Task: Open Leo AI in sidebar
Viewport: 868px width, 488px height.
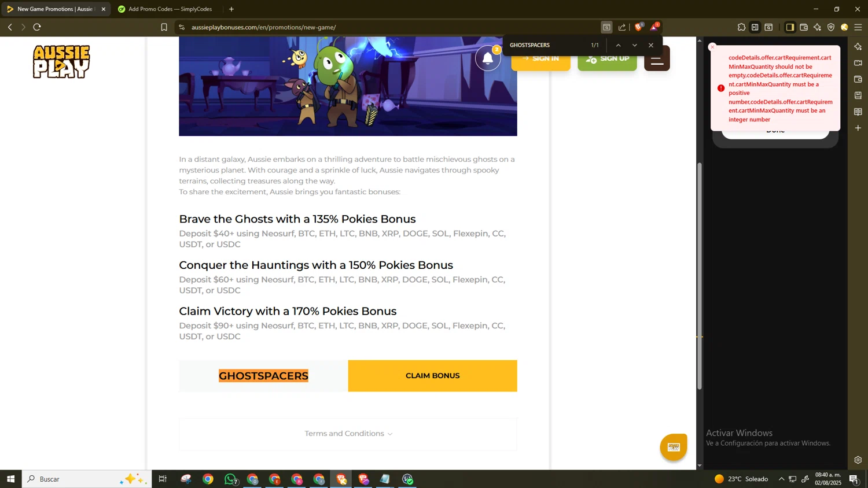Action: [858, 46]
